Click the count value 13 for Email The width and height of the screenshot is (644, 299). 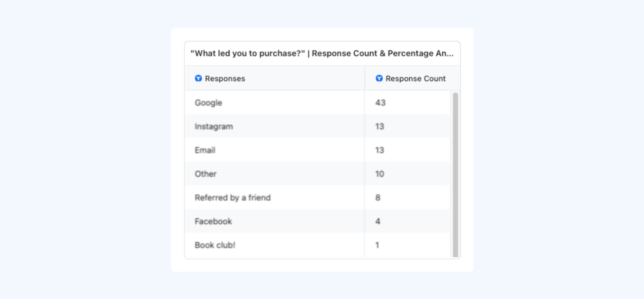380,150
